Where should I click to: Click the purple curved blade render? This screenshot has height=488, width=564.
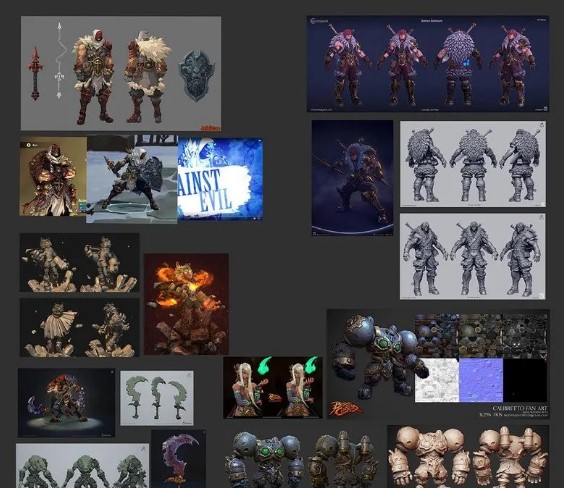point(178,459)
